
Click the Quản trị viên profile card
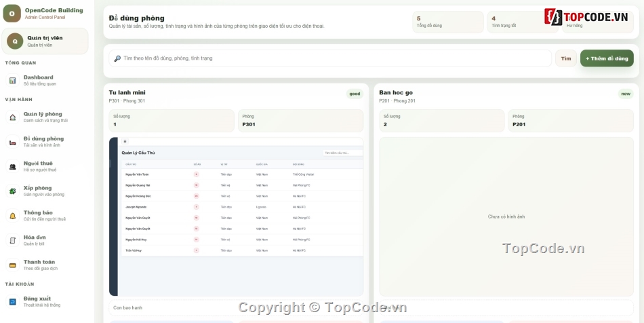[x=45, y=41]
